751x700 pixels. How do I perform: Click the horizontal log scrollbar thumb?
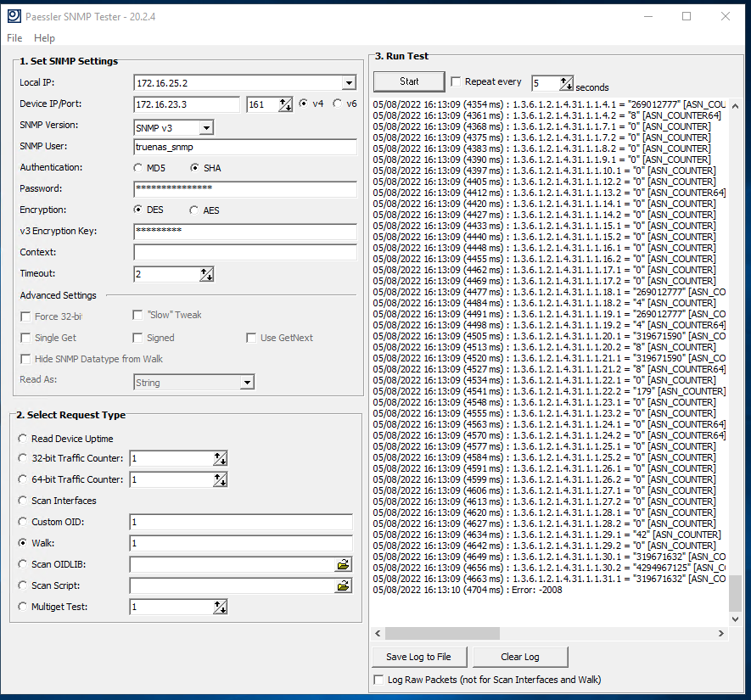(x=443, y=634)
